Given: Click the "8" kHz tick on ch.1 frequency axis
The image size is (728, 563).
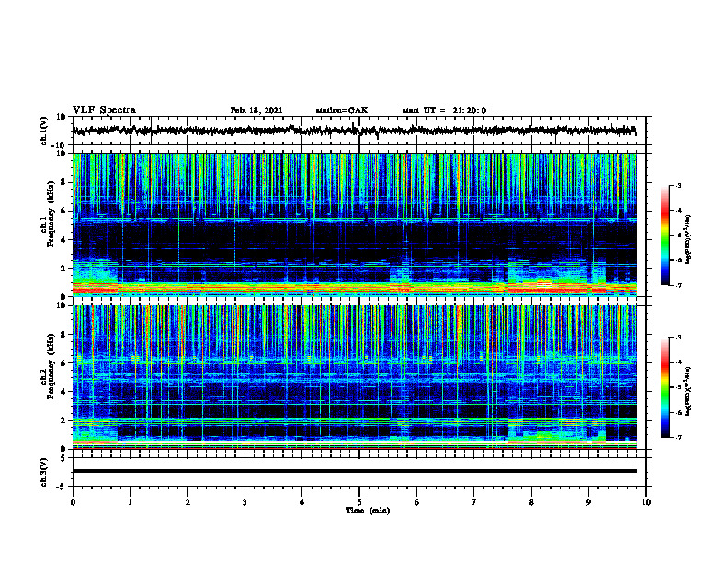Looking at the screenshot, I should [x=64, y=182].
